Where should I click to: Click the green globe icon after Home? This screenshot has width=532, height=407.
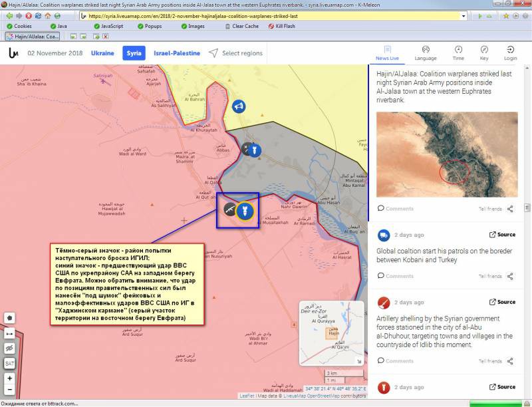(57, 16)
